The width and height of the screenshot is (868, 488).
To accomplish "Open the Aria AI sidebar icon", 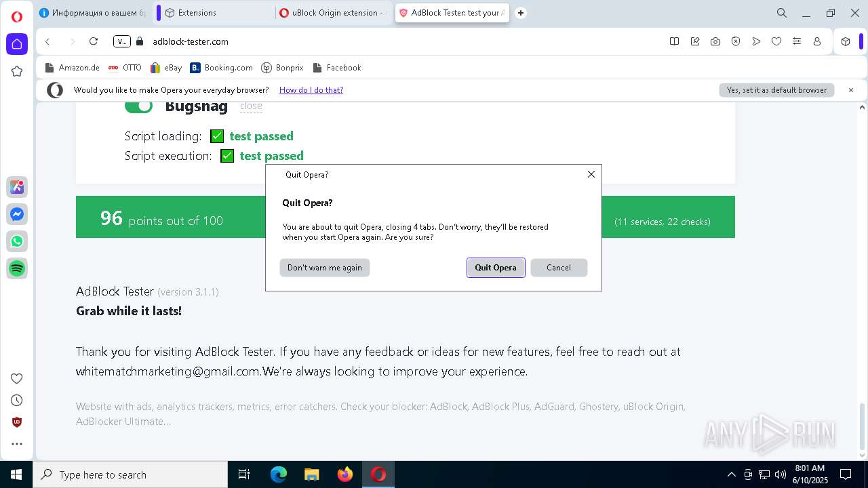I will (17, 187).
